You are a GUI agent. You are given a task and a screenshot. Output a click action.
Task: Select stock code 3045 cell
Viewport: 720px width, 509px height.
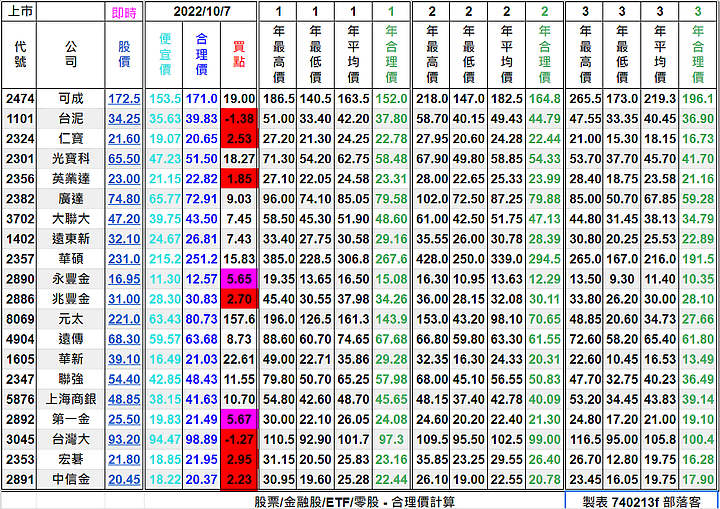click(x=20, y=440)
